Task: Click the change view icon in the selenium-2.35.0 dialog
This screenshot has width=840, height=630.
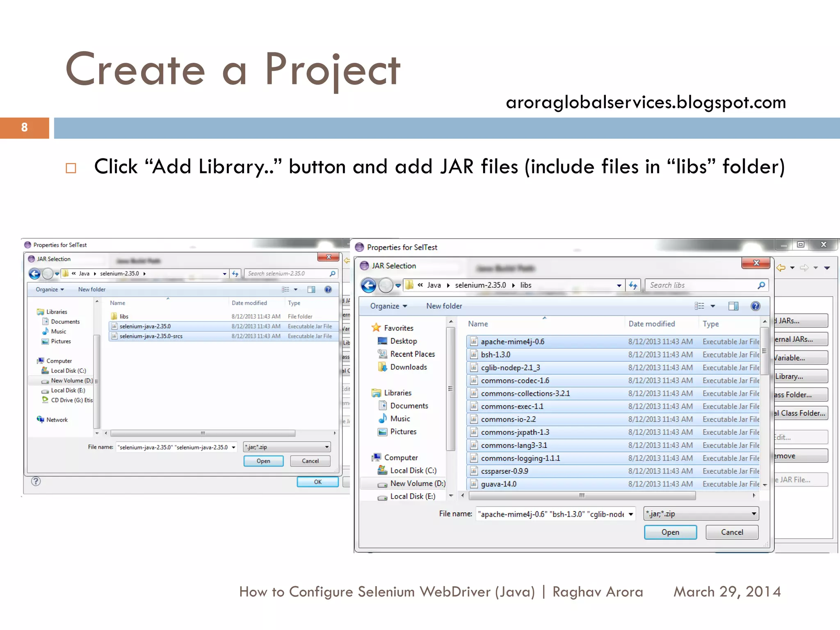Action: (285, 290)
